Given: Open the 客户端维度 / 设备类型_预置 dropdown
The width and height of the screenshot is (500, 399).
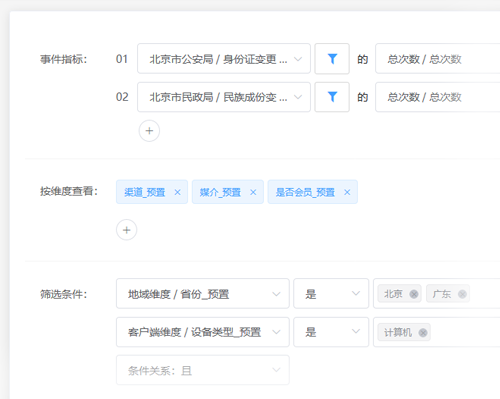Looking at the screenshot, I should point(203,332).
